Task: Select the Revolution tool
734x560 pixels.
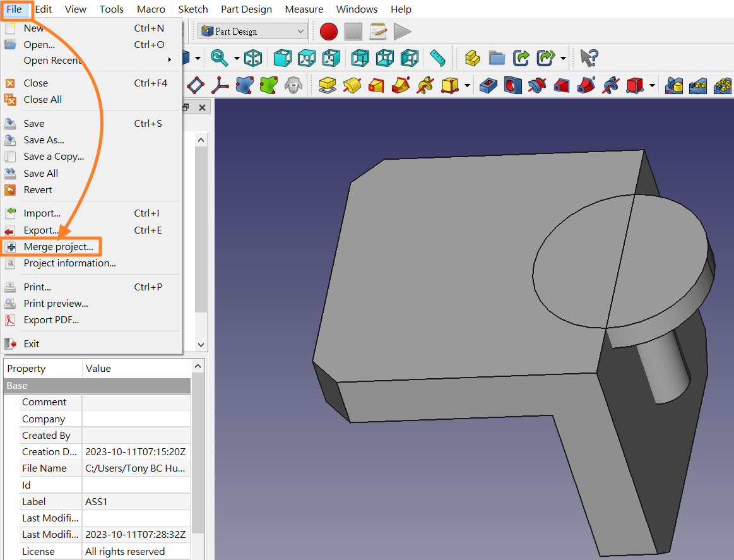Action: tap(352, 85)
